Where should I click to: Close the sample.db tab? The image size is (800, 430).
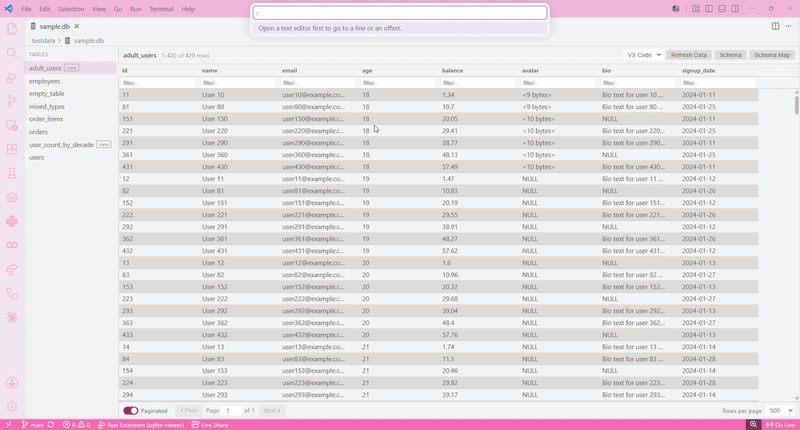[77, 26]
